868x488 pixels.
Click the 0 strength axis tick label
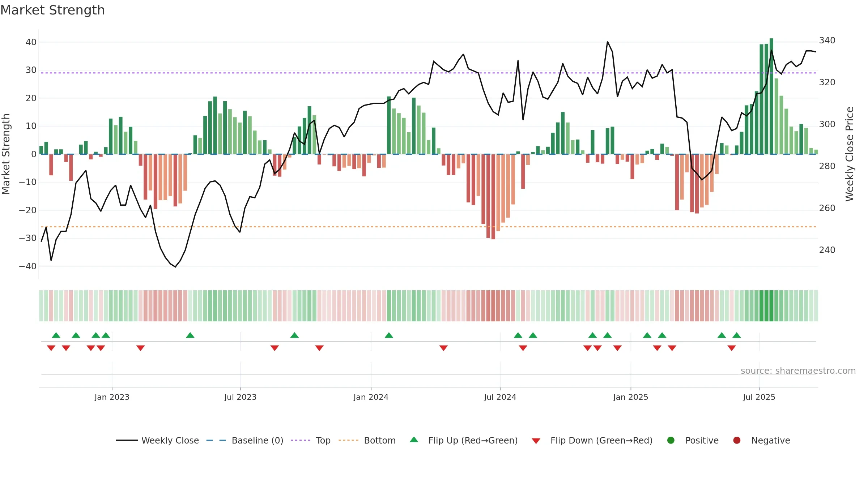point(34,154)
